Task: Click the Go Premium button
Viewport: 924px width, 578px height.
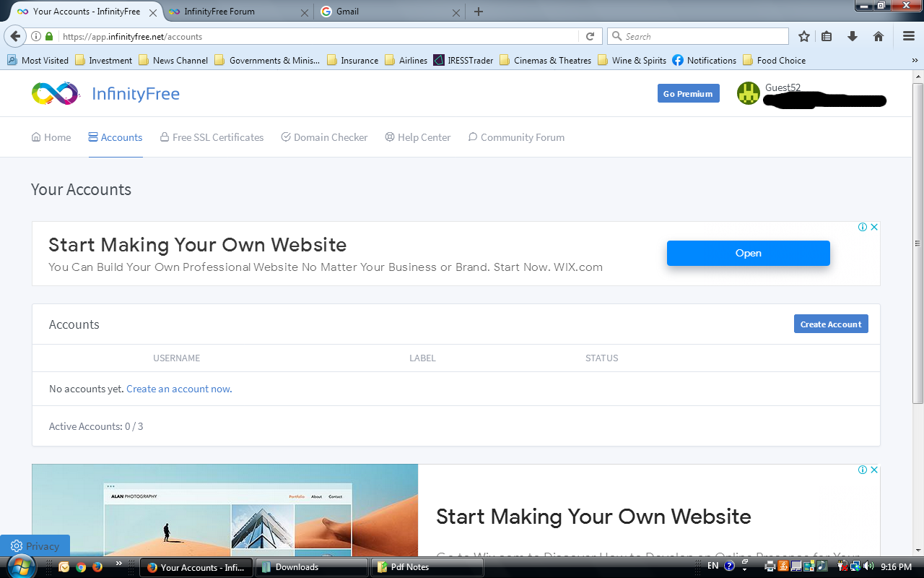Action: (x=688, y=94)
